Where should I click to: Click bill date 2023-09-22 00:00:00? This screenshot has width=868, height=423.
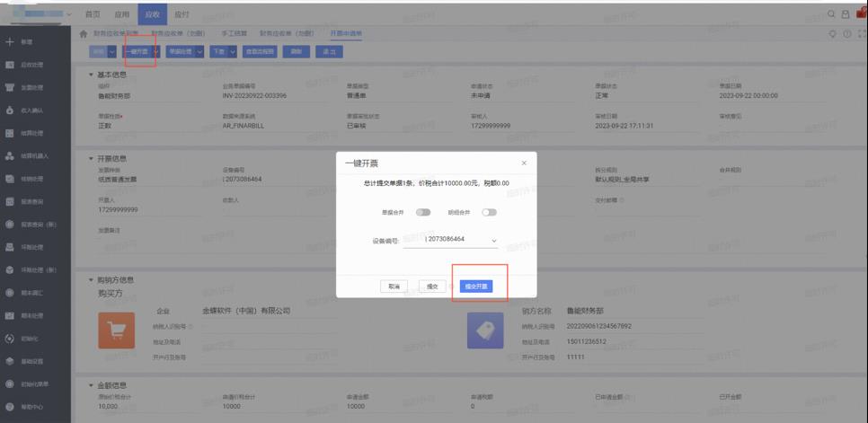[x=748, y=96]
